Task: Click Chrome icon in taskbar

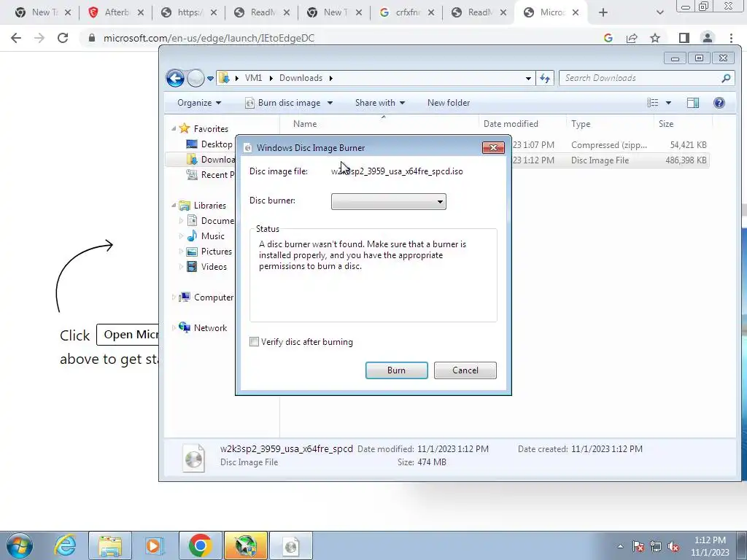Action: 200,545
